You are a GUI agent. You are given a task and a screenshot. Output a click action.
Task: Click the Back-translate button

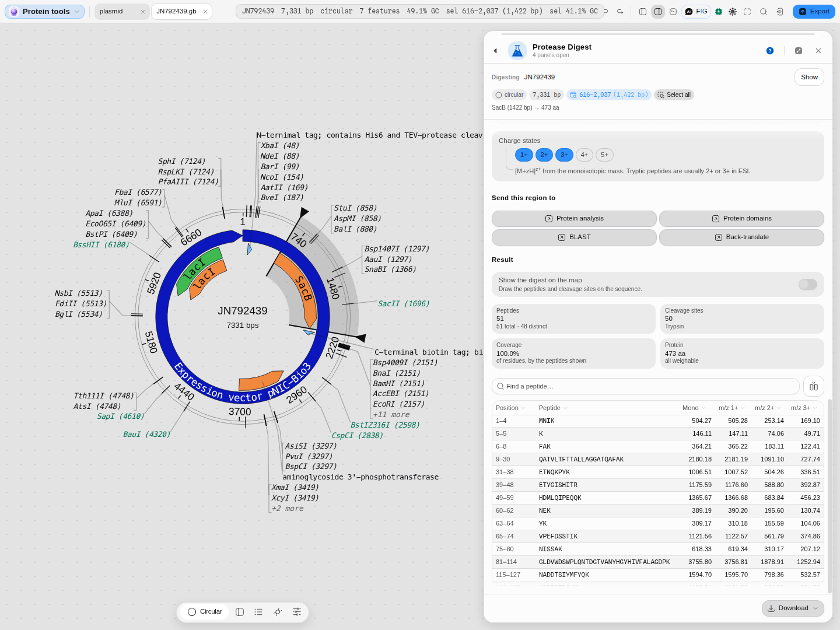[741, 237]
